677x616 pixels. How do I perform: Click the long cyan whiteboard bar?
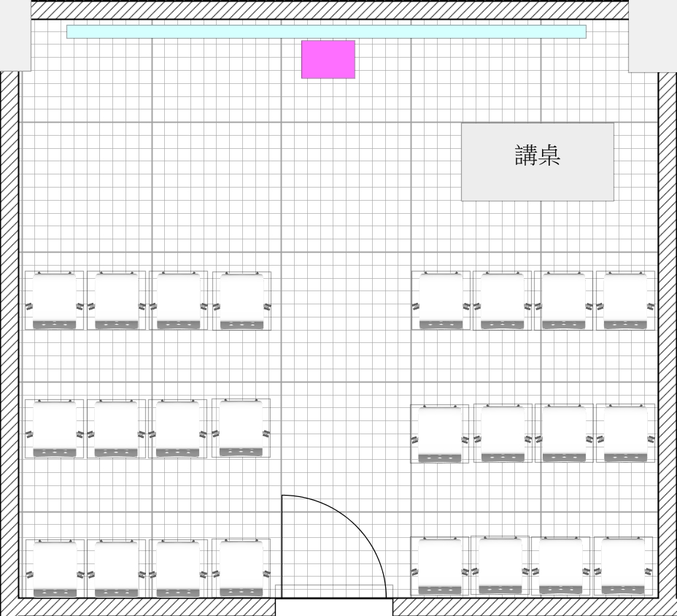(326, 31)
